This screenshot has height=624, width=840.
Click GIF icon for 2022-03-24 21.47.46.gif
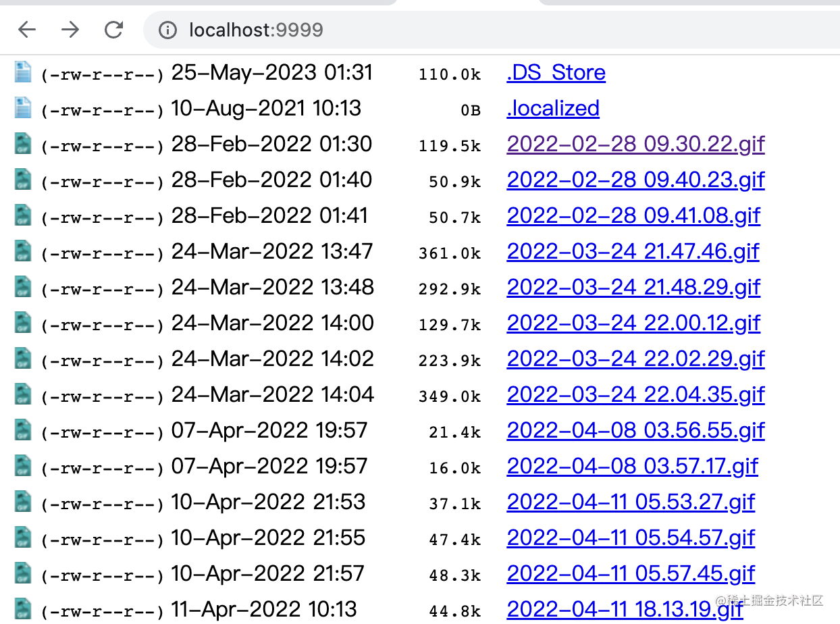click(x=24, y=251)
